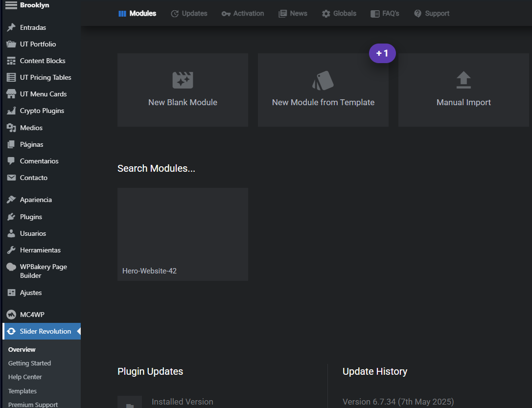The height and width of the screenshot is (408, 532).
Task: Click the Search Modules field
Action: pyautogui.click(x=156, y=168)
